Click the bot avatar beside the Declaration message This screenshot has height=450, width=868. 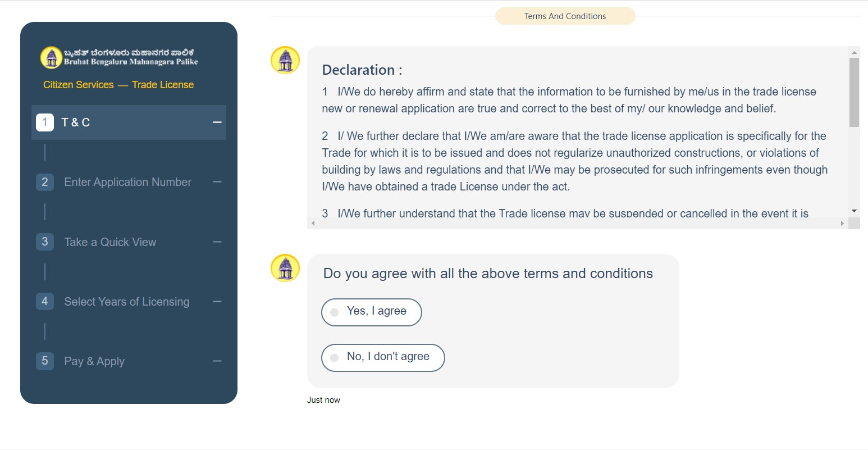[x=285, y=60]
